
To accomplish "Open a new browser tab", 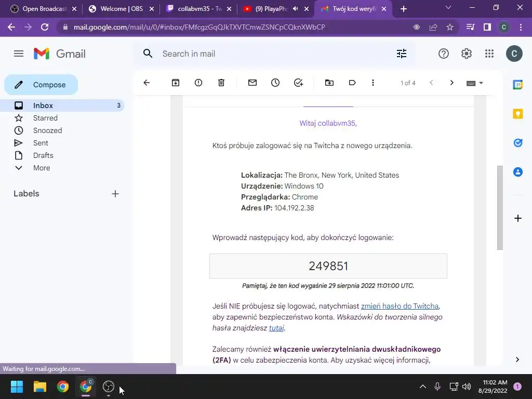I will click(403, 9).
